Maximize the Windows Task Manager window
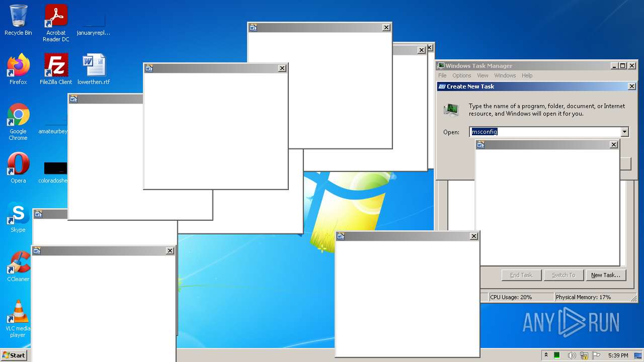 pyautogui.click(x=622, y=66)
